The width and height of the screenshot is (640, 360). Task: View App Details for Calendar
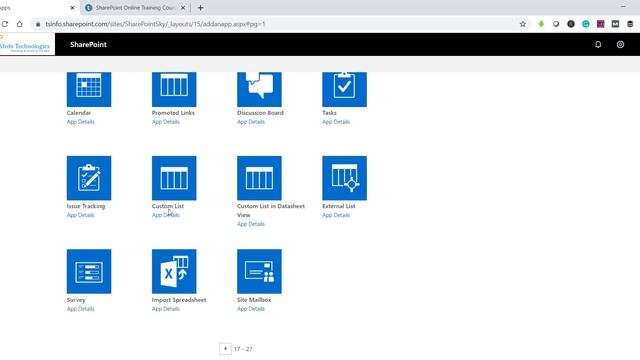pyautogui.click(x=80, y=122)
